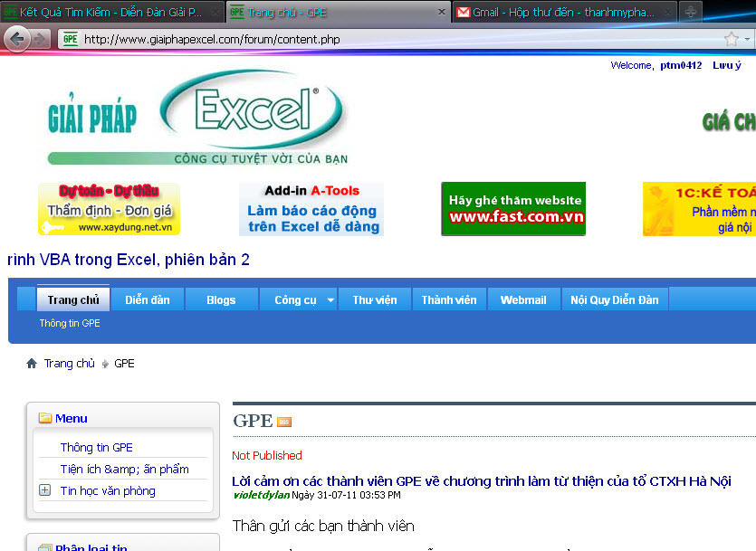Click the Menu folder icon in sidebar
The width and height of the screenshot is (756, 551).
point(45,418)
